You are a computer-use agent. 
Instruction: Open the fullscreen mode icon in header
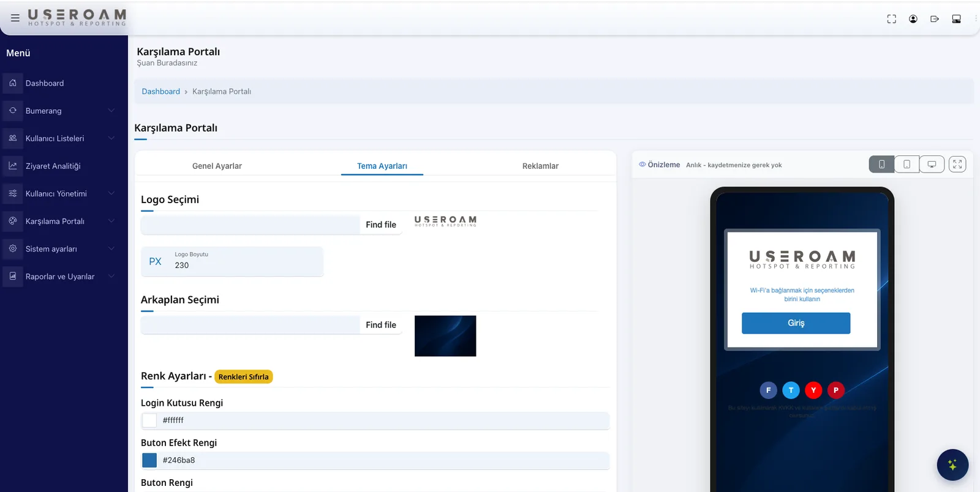(x=892, y=19)
